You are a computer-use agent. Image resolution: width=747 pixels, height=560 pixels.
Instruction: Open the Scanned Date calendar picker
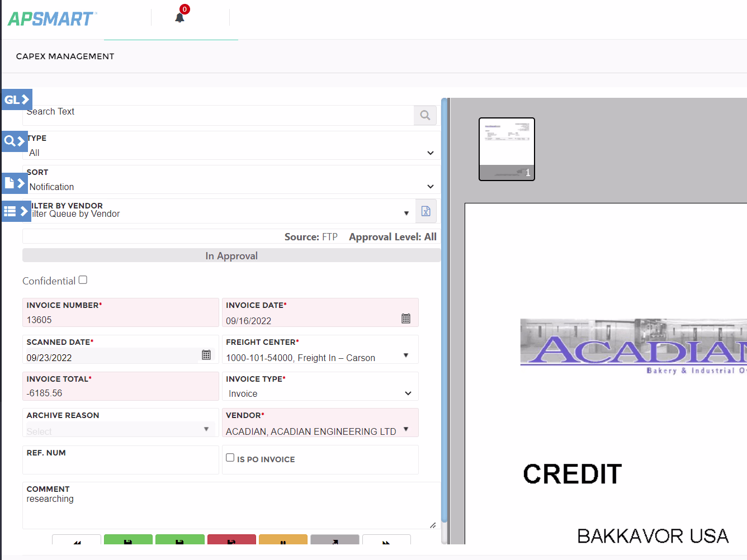point(206,354)
